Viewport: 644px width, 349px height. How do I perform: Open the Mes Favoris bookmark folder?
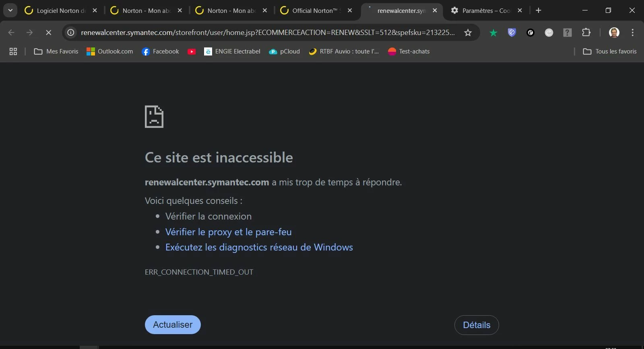56,51
